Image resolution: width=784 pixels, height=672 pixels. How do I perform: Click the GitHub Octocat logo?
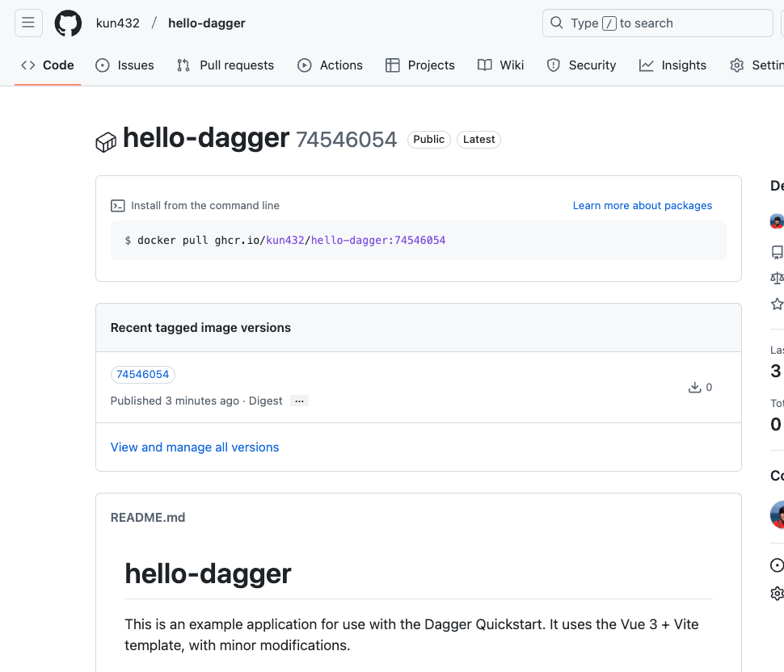click(x=68, y=23)
